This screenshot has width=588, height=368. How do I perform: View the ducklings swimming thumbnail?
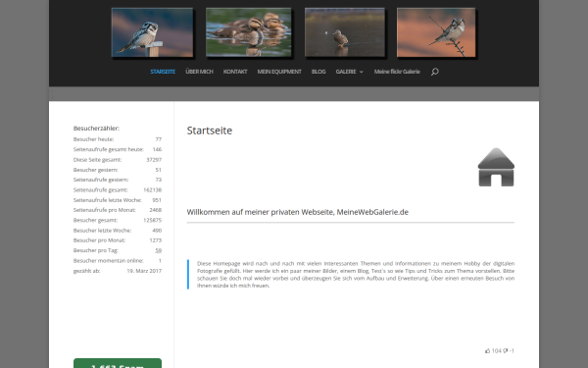coord(248,32)
